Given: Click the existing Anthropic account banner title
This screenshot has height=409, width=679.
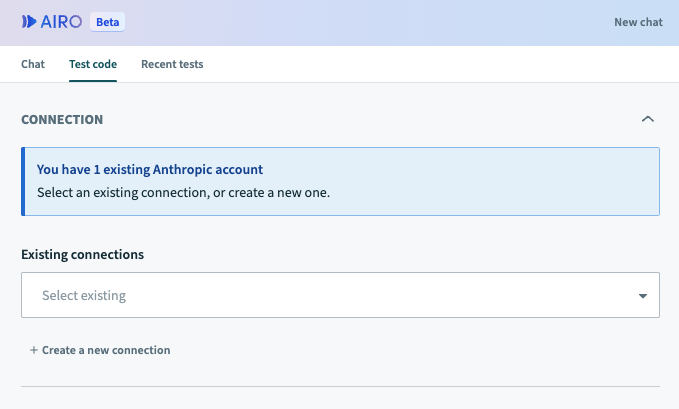Looking at the screenshot, I should (150, 171).
